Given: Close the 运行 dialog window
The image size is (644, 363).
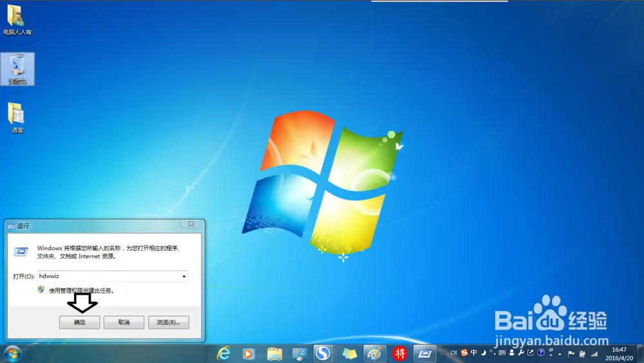Looking at the screenshot, I should tap(191, 224).
